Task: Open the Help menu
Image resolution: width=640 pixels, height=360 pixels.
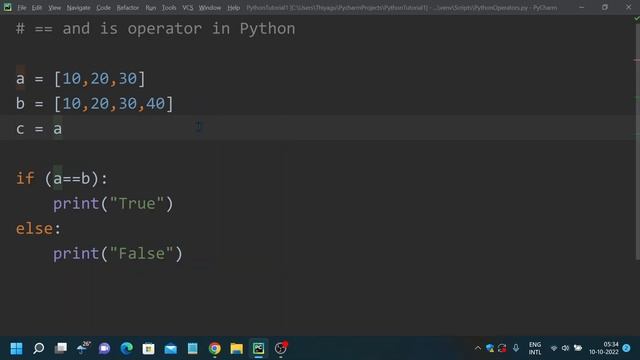Action: (x=233, y=8)
